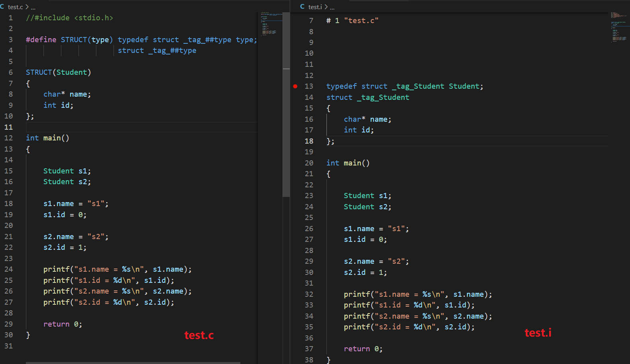
Task: Click 'struct _tag_Student' on line 14 of test.i
Action: (368, 97)
